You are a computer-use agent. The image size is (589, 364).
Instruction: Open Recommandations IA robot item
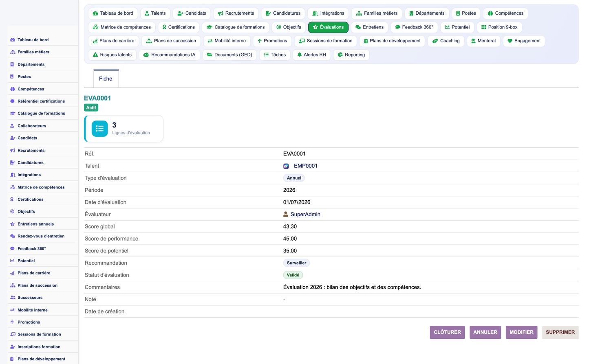(x=170, y=55)
